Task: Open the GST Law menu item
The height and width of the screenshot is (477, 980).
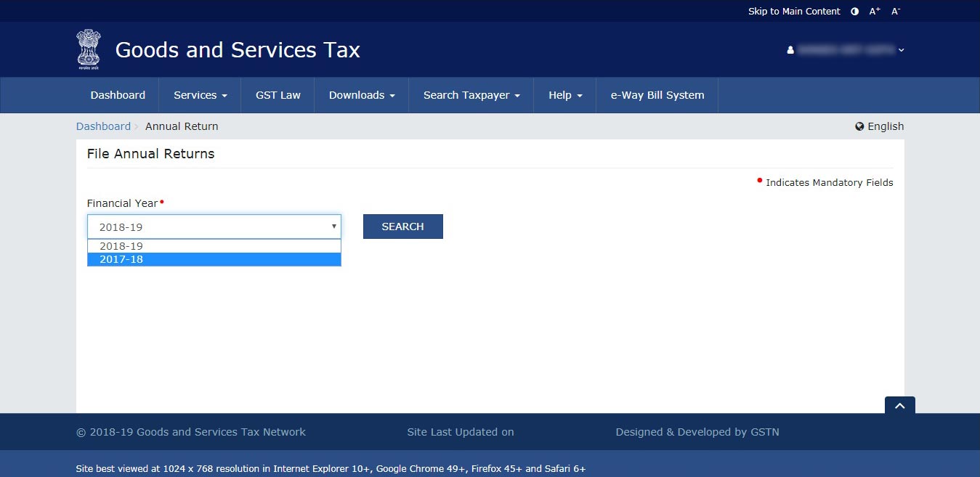Action: click(278, 95)
